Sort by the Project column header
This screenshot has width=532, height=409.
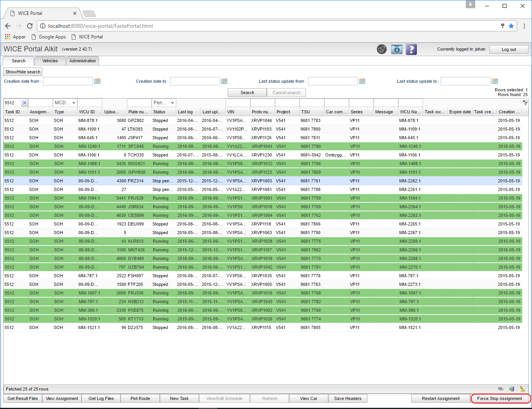pyautogui.click(x=287, y=112)
